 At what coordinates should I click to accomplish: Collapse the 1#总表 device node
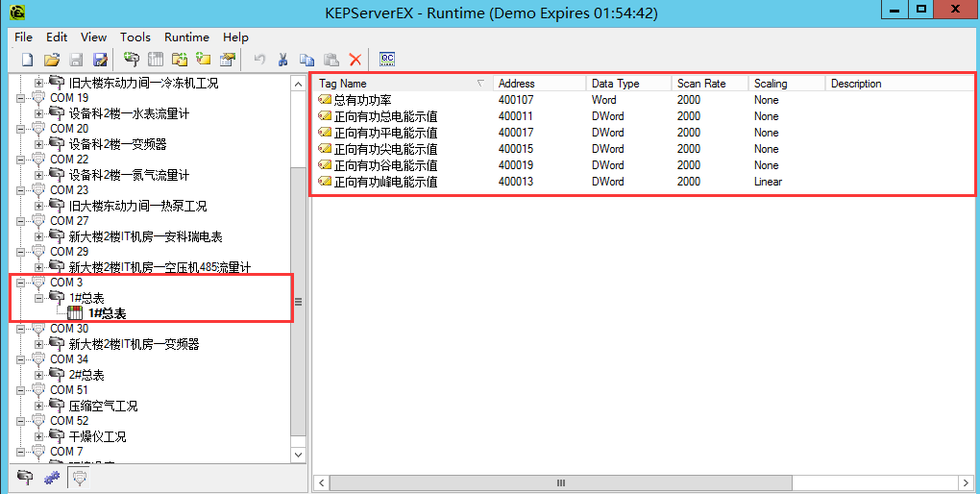tap(38, 298)
